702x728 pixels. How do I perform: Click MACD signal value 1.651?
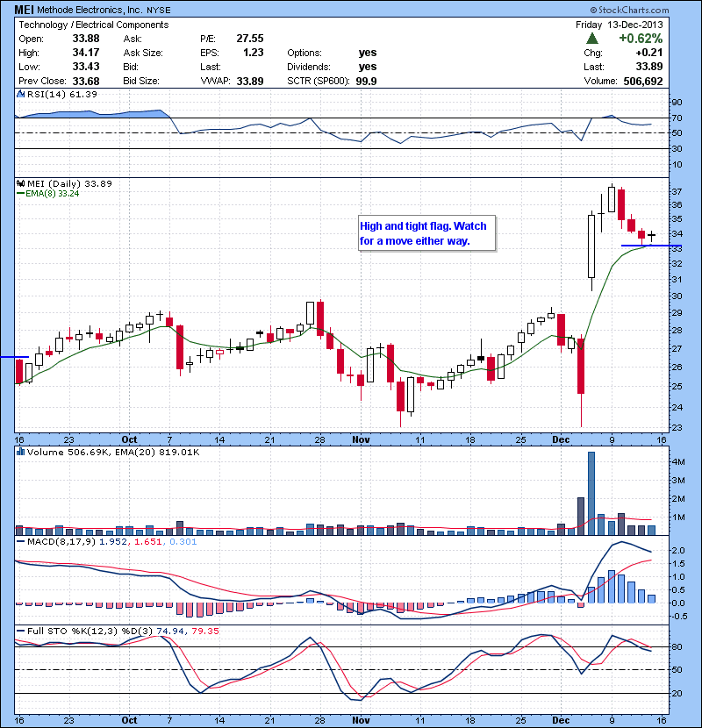[148, 541]
